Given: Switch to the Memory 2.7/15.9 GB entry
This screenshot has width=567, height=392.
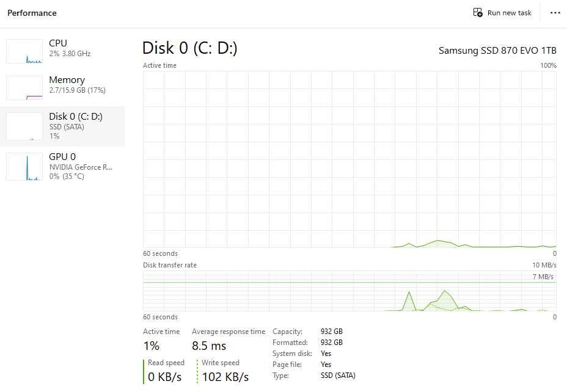Looking at the screenshot, I should 77,85.
